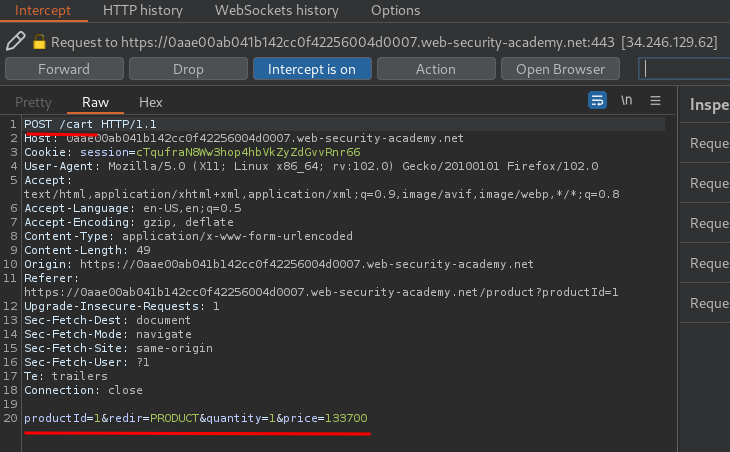This screenshot has width=730, height=452.
Task: Click the 'POST /cart HTTP/1.1' request line
Action: 90,124
